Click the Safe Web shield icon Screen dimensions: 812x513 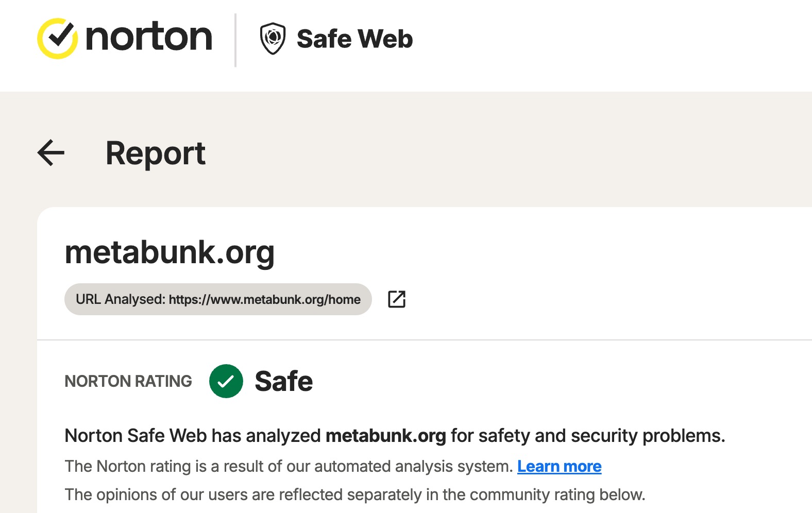(x=273, y=39)
